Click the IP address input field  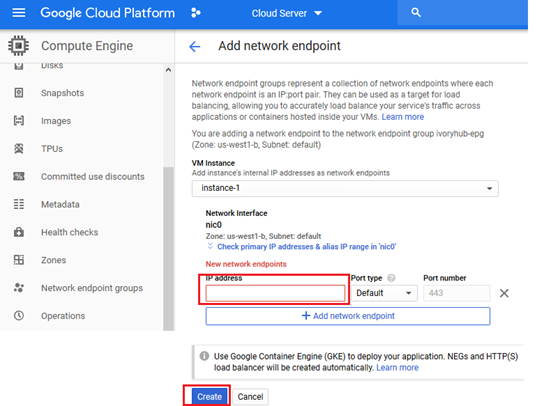pos(275,293)
